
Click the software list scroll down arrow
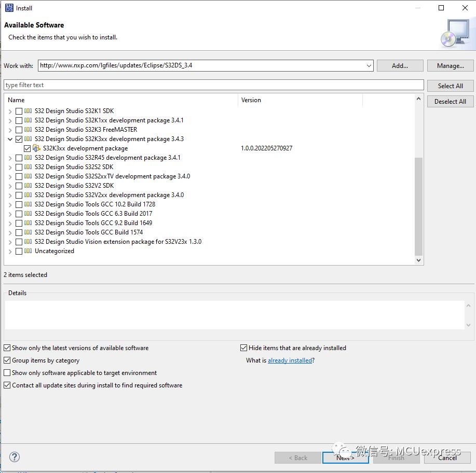click(x=418, y=260)
